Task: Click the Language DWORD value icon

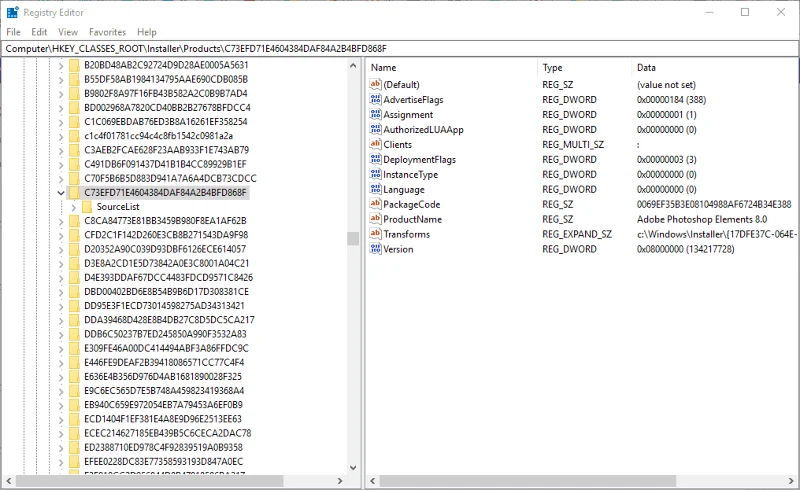Action: 376,189
